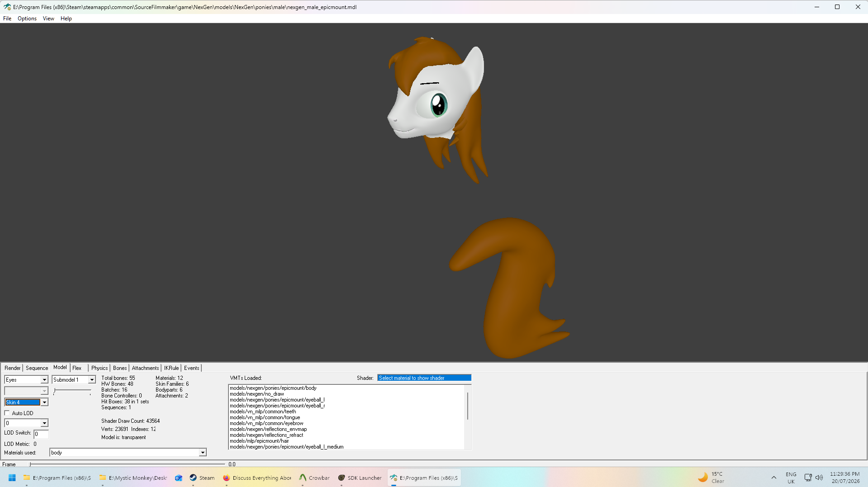
Task: Open the Mystic Monkey Desktop Explorer window
Action: 133,478
